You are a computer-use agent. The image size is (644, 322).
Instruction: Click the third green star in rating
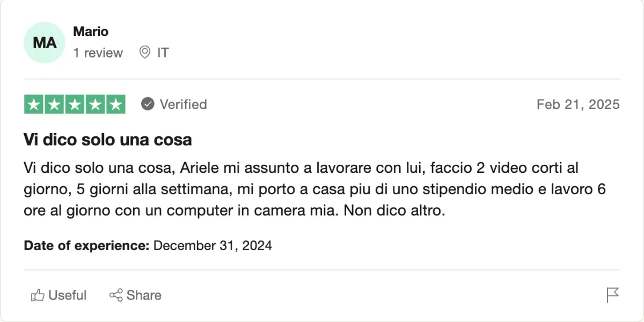coord(75,104)
